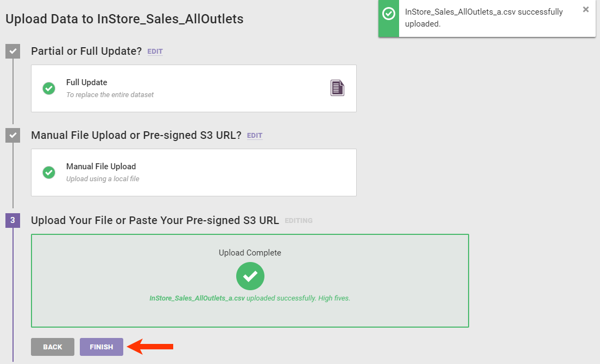Click the document icon in Full Update card
The image size is (600, 364).
point(337,88)
